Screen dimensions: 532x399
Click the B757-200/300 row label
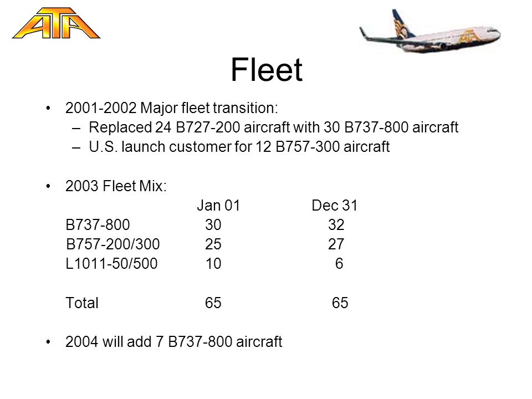click(x=112, y=244)
